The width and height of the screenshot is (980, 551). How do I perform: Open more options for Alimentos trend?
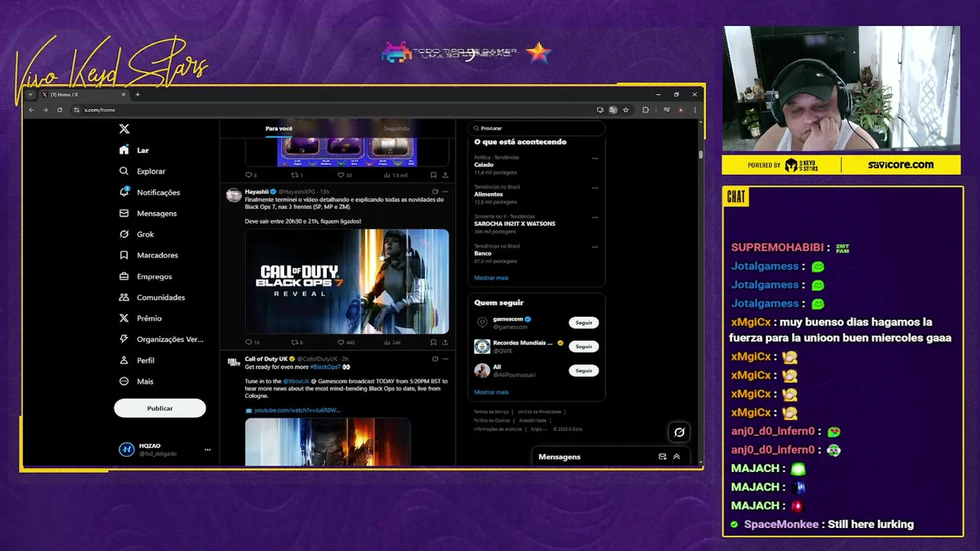(x=595, y=187)
